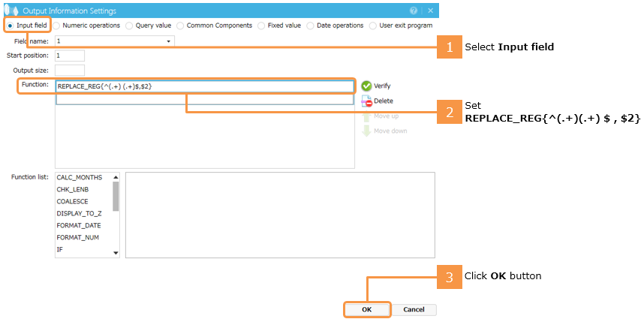644x322 pixels.
Task: Select CALC_MONTHS in the function list
Action: click(80, 177)
